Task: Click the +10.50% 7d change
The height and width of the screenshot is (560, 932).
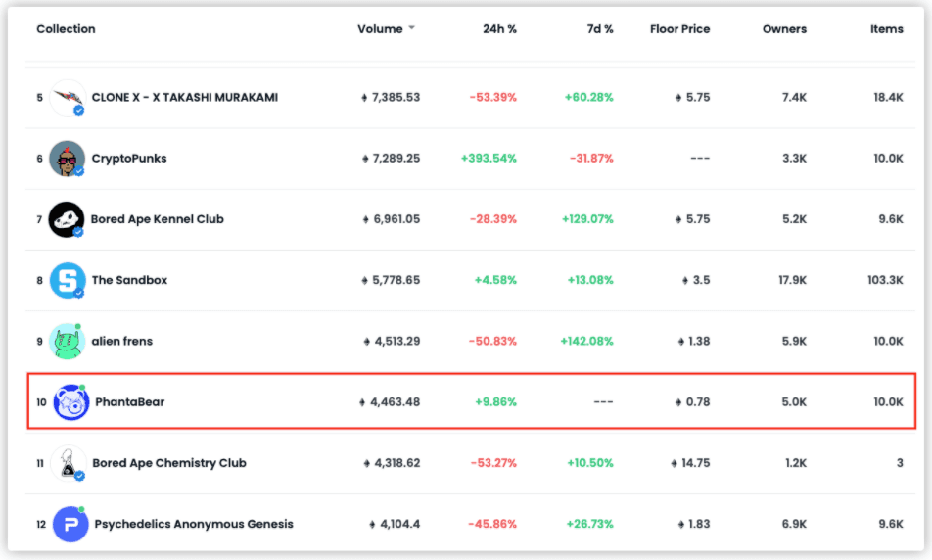Action: (x=590, y=463)
